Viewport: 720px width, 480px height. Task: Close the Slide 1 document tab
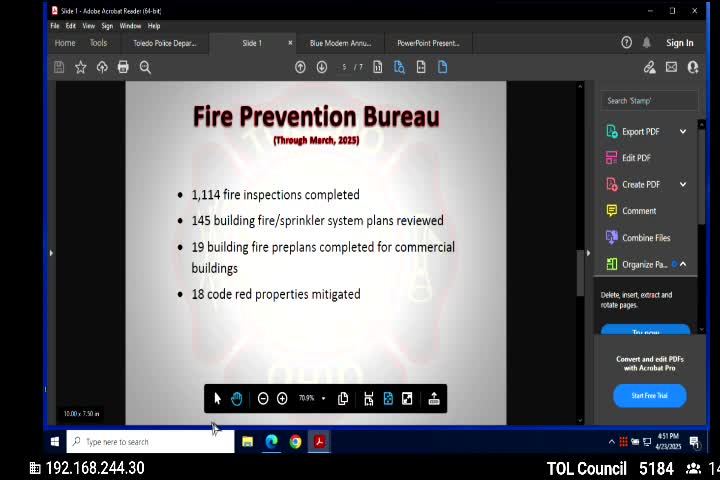tap(290, 43)
